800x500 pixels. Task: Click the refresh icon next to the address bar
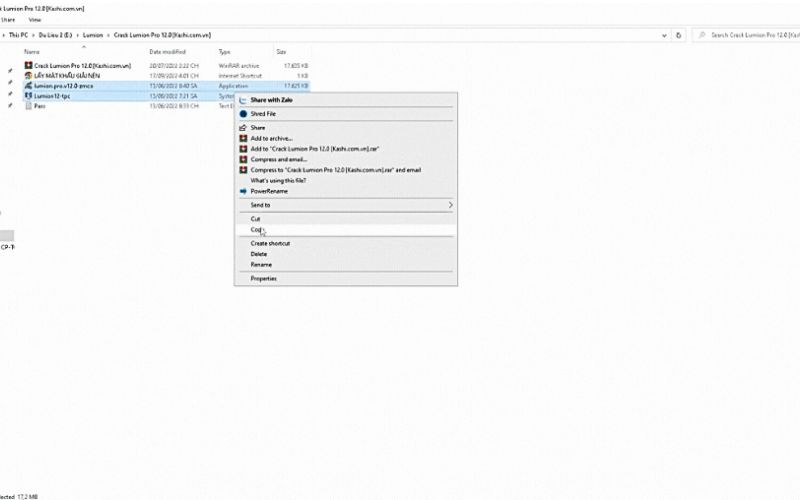coord(679,35)
